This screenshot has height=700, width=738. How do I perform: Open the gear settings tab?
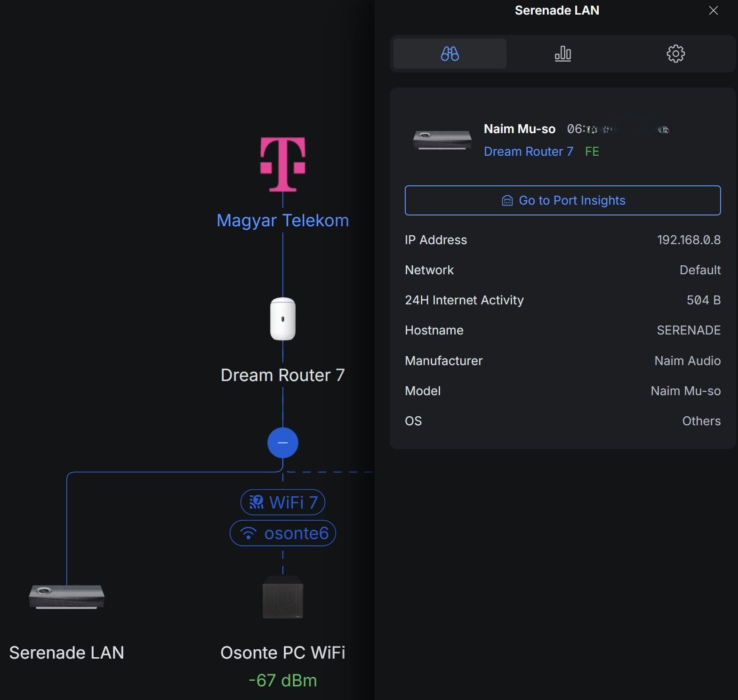675,54
